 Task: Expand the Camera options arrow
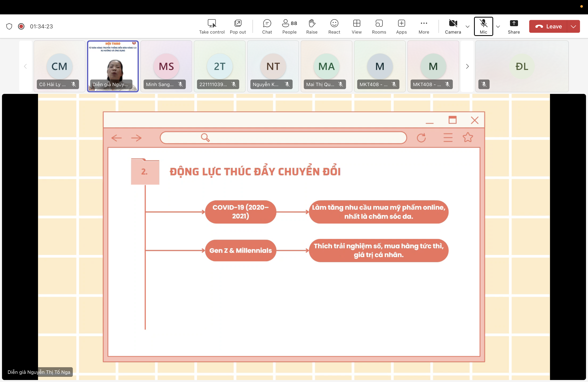coord(467,27)
